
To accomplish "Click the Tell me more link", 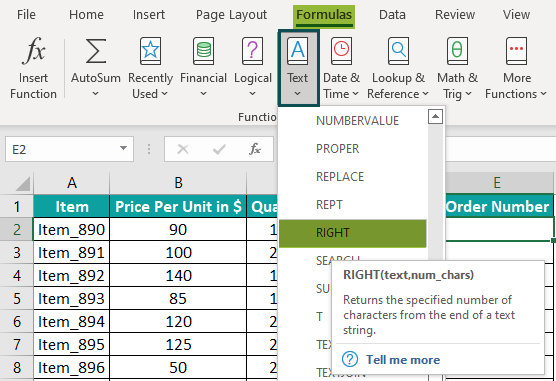I will click(x=403, y=360).
